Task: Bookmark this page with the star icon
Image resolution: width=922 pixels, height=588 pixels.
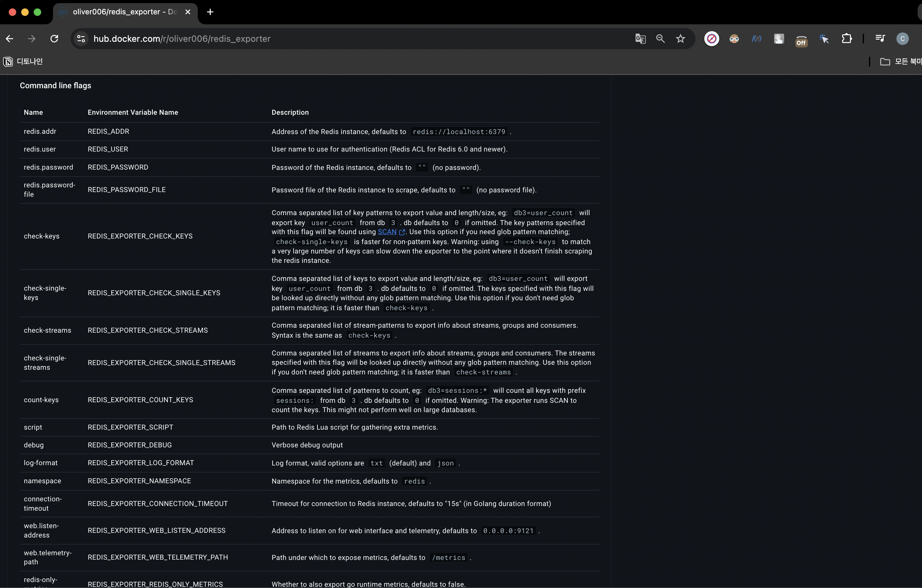Action: [680, 39]
